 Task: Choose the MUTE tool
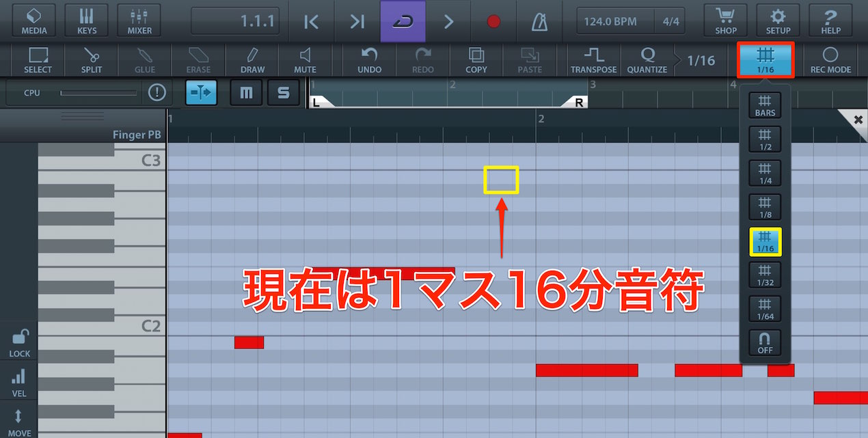coord(305,60)
